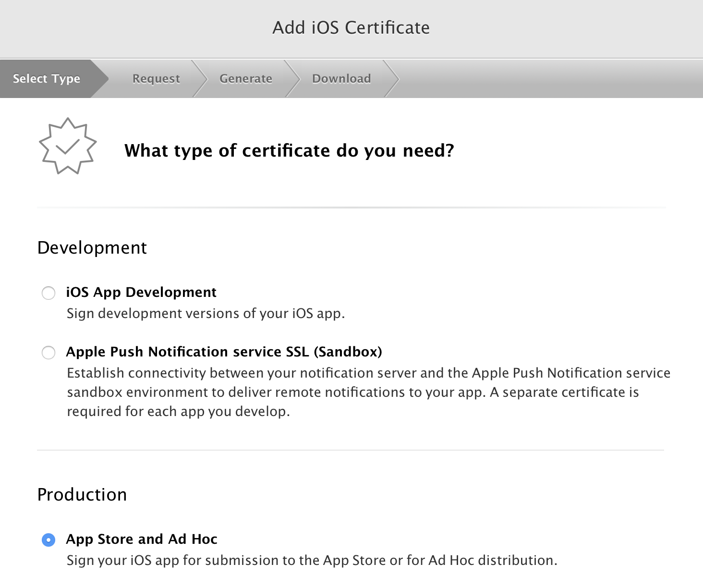Click the certificate seal checkmark icon
This screenshot has width=703, height=588.
68,146
